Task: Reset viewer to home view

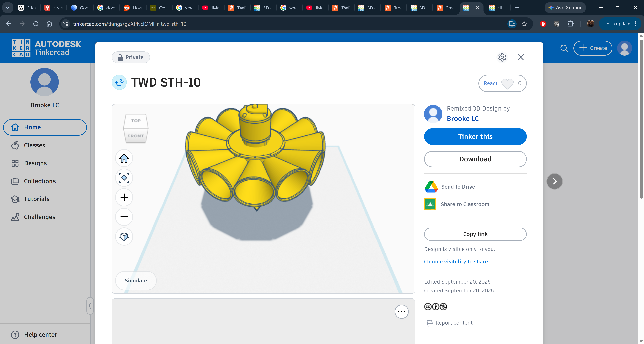Action: click(124, 158)
